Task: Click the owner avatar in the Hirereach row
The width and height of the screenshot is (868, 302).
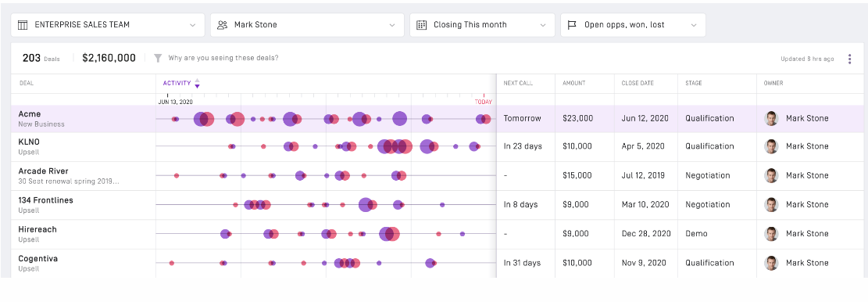Action: click(x=771, y=234)
